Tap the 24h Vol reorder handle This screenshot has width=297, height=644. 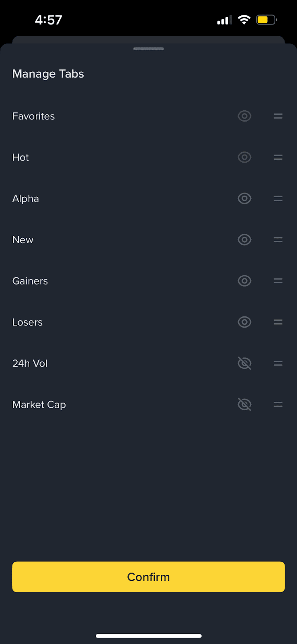pyautogui.click(x=278, y=363)
